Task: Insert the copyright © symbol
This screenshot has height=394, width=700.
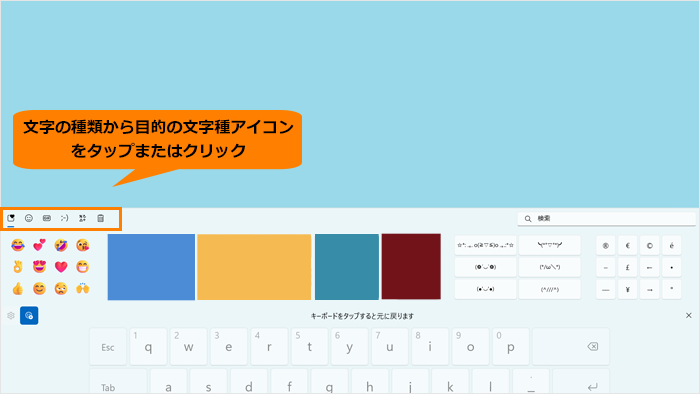Action: [650, 245]
